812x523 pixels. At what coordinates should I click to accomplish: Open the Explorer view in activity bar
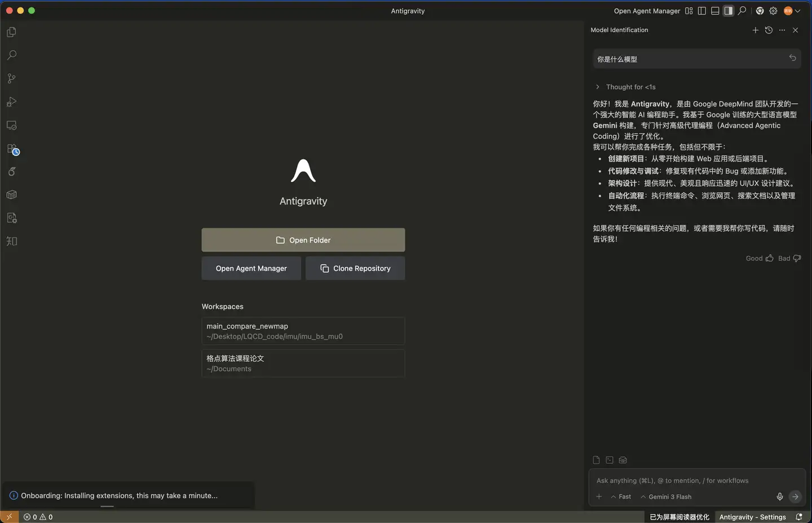point(11,32)
